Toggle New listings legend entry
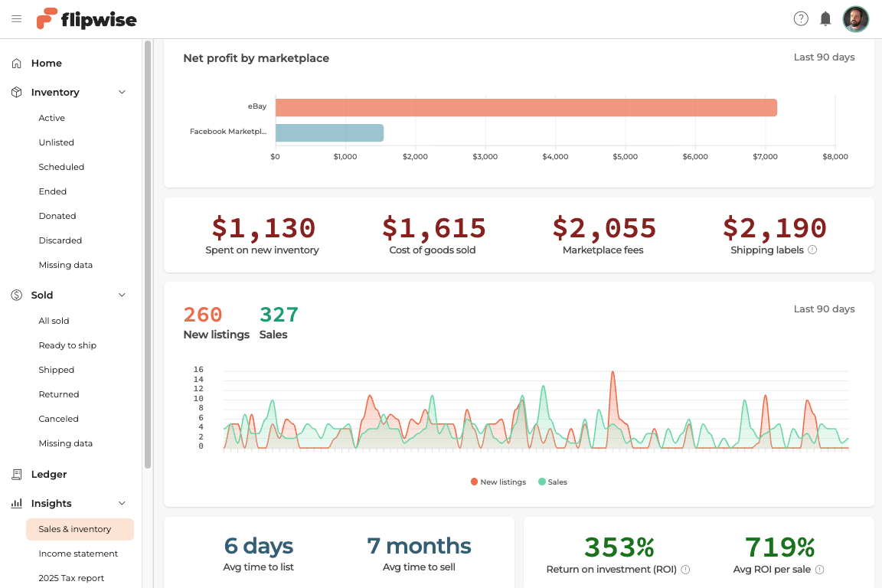 tap(498, 482)
